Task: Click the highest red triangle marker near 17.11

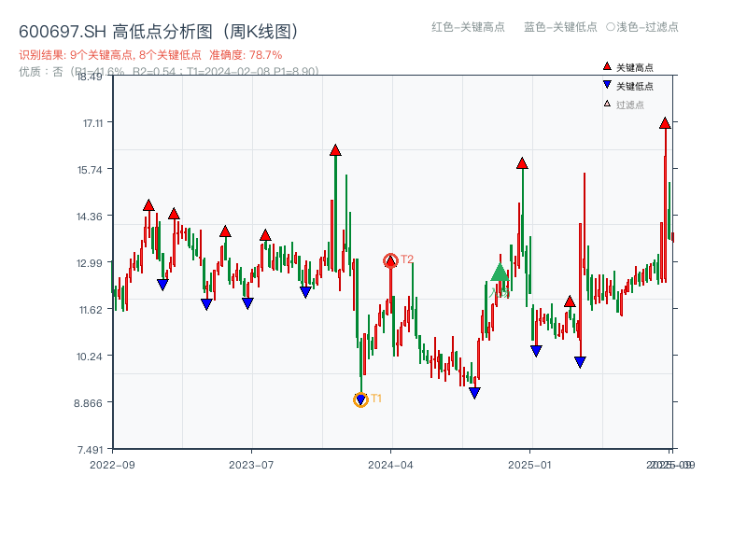Action: 665,122
